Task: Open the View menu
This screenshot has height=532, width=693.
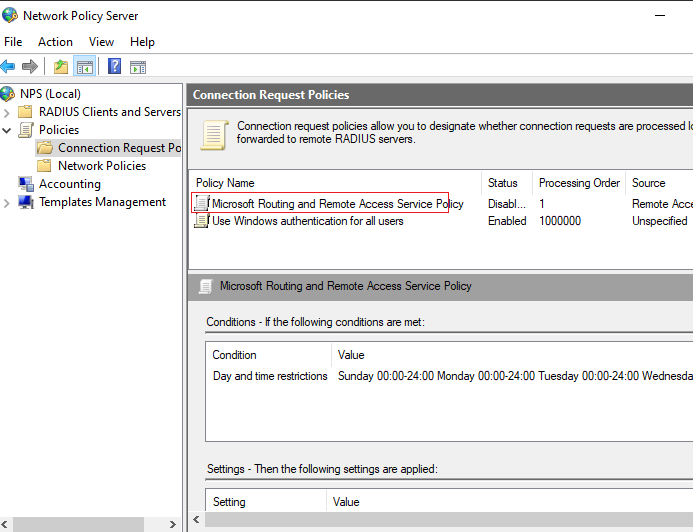Action: click(x=101, y=42)
